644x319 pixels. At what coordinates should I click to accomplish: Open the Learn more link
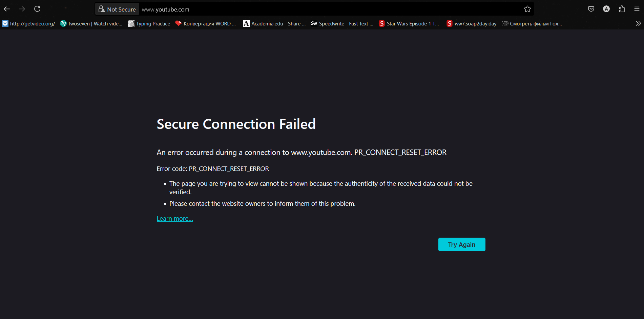[x=175, y=219]
